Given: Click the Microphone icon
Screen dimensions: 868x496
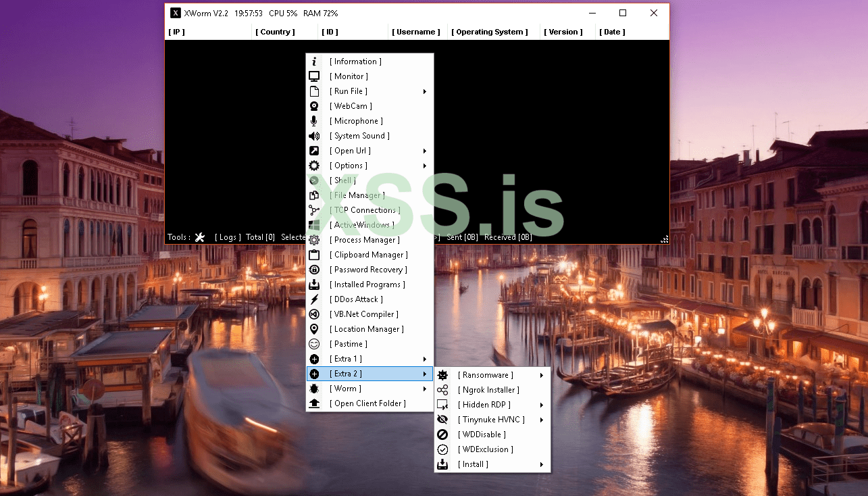Looking at the screenshot, I should click(x=314, y=121).
